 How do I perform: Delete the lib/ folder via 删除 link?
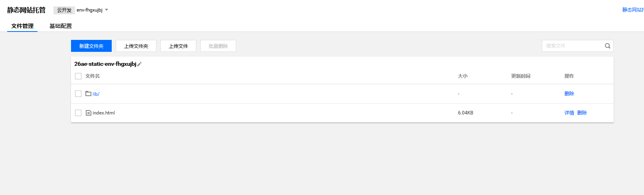[569, 94]
